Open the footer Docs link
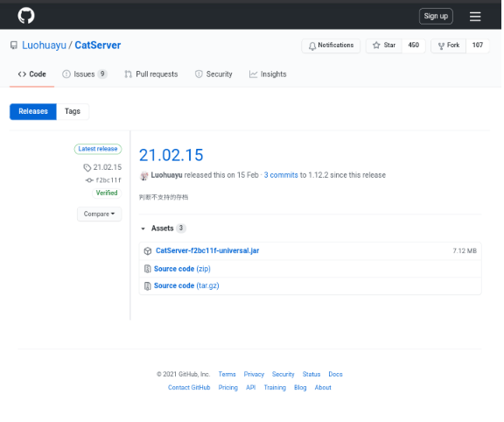 [x=336, y=375]
